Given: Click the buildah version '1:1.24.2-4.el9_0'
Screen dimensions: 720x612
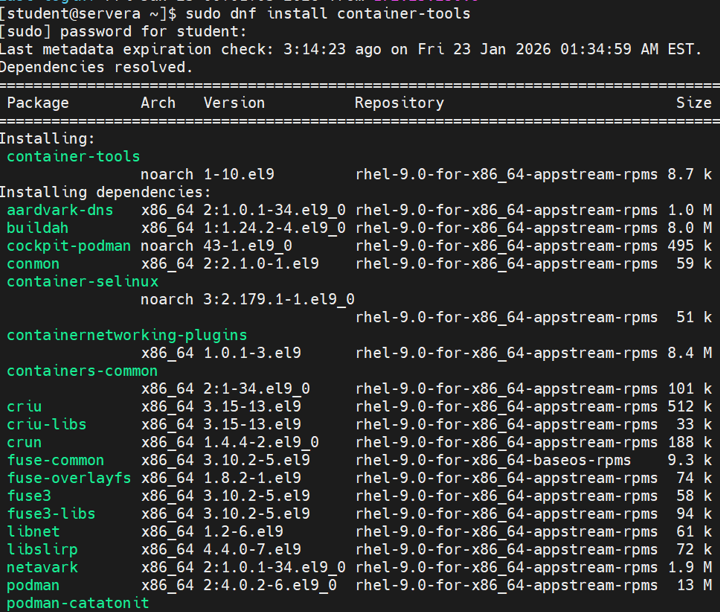Looking at the screenshot, I should 275,228.
